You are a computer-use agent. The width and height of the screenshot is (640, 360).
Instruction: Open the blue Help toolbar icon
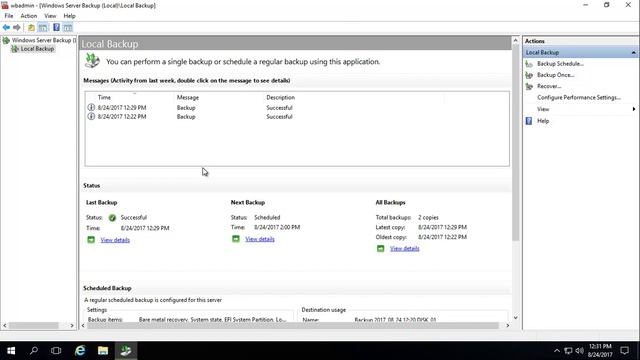point(56,27)
